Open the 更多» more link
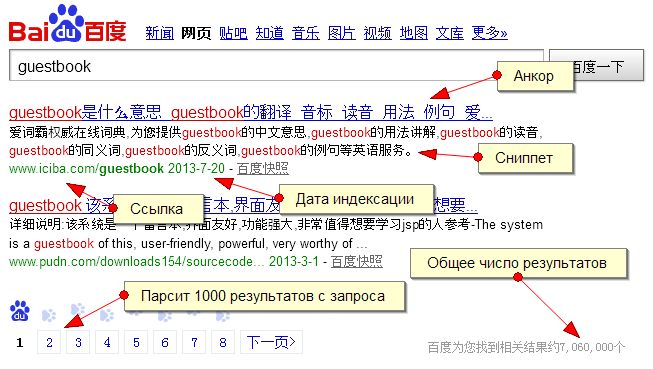The height and width of the screenshot is (369, 653). coord(489,33)
